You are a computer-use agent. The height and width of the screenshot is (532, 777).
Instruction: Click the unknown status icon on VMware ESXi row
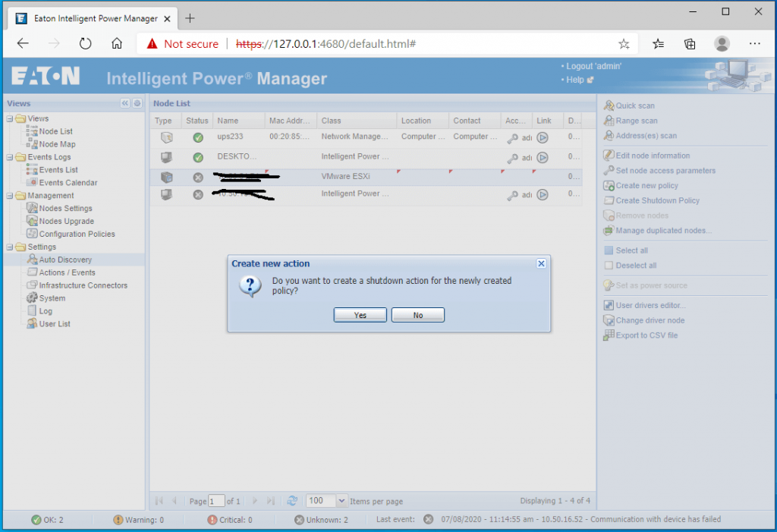pyautogui.click(x=198, y=177)
